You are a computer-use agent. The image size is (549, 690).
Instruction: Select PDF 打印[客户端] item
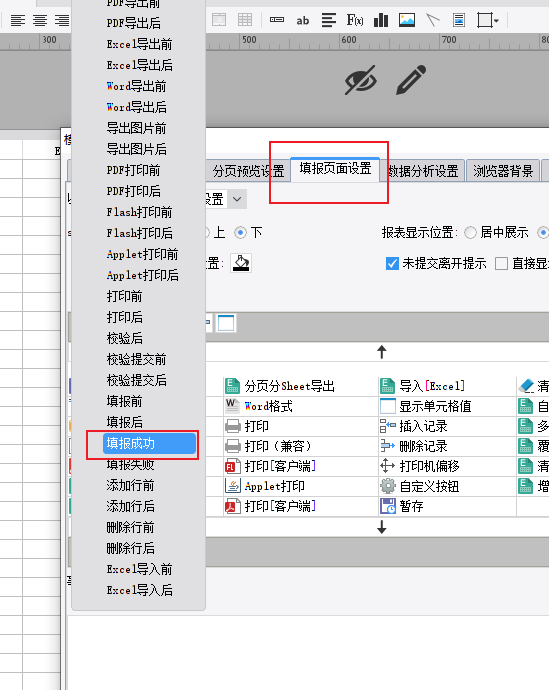click(270, 506)
